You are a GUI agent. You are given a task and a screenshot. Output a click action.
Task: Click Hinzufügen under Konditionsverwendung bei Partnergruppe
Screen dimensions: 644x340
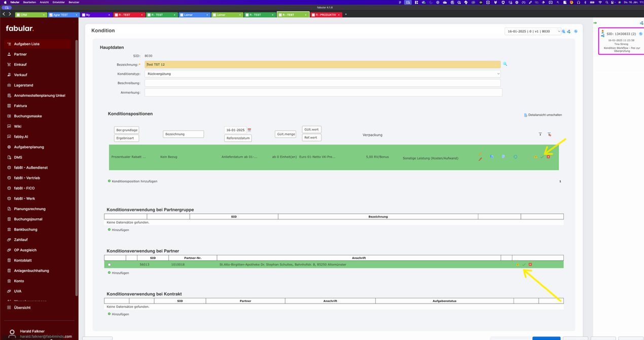[x=120, y=230]
